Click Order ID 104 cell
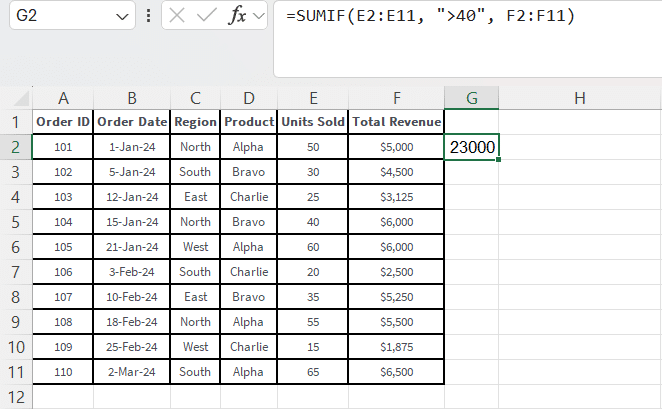662x409 pixels. coord(63,222)
